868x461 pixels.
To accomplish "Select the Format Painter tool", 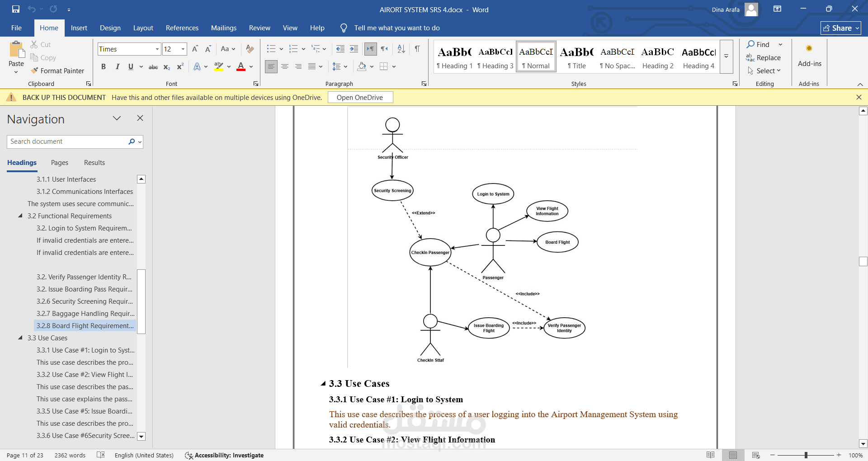I will (x=57, y=71).
